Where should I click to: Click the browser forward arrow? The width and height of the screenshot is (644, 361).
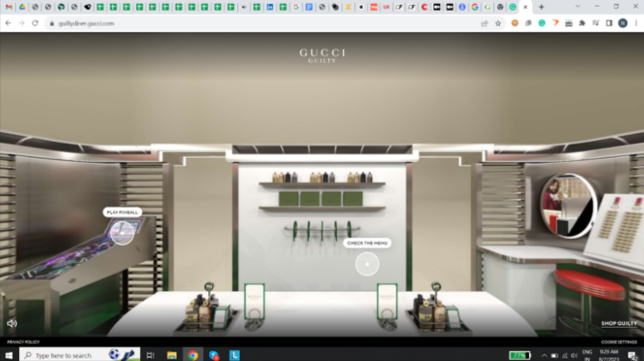click(x=22, y=23)
